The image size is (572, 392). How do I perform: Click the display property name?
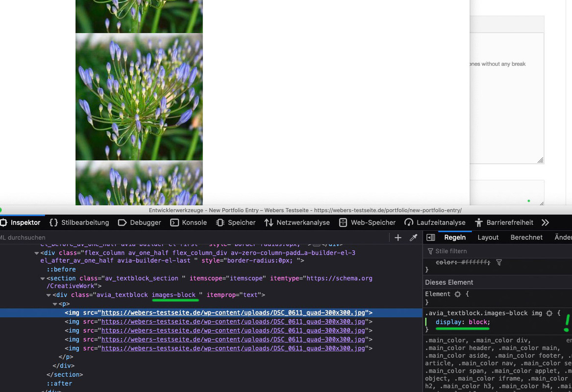(x=448, y=322)
